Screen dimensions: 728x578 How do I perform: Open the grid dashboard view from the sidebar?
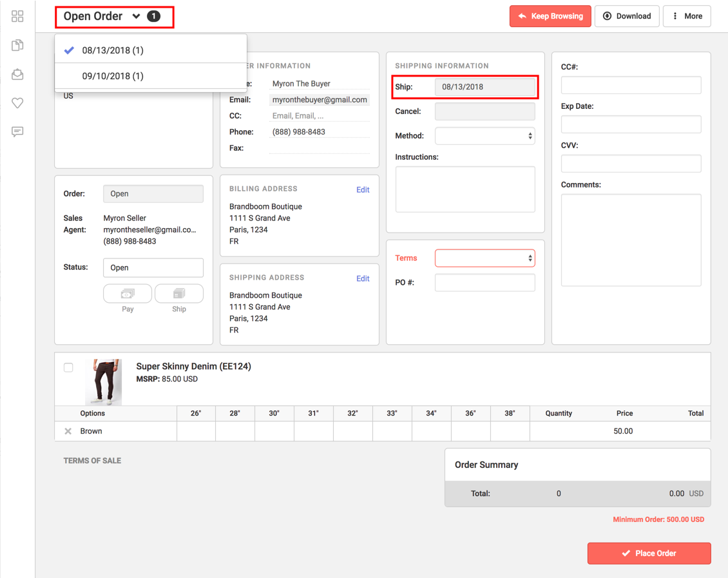pyautogui.click(x=17, y=16)
